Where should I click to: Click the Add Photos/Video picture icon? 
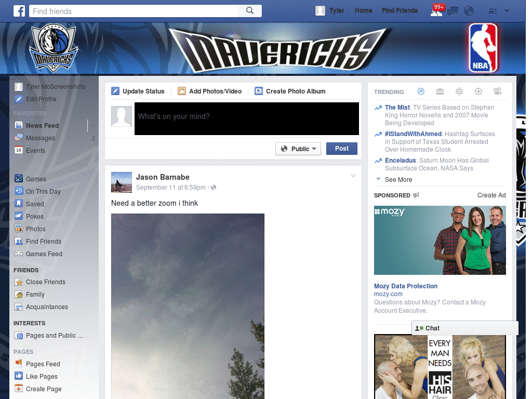point(182,91)
